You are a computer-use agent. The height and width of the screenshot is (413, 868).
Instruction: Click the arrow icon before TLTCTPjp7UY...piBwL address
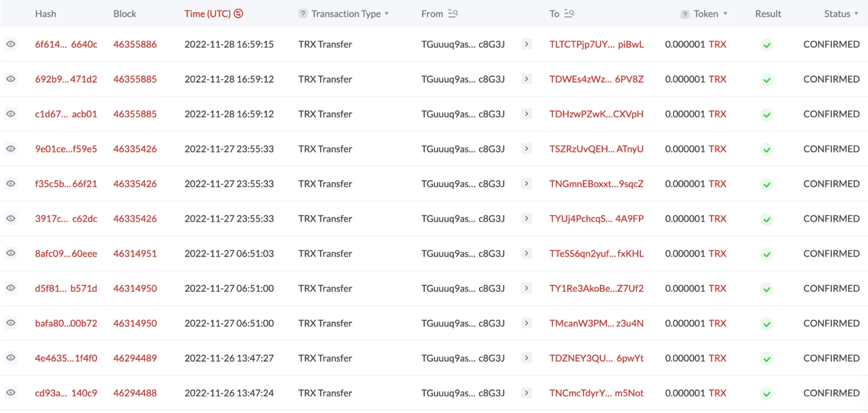(x=526, y=44)
